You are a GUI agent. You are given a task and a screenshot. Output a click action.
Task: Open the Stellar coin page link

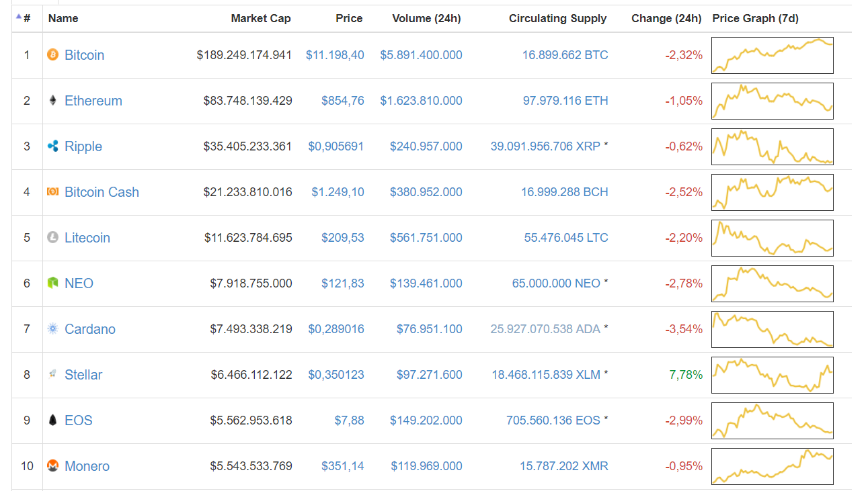coord(83,375)
